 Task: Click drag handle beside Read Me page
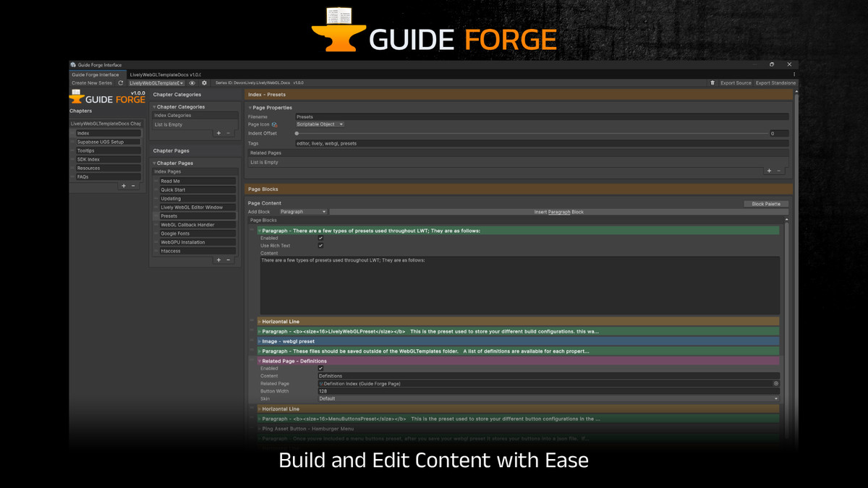[156, 181]
